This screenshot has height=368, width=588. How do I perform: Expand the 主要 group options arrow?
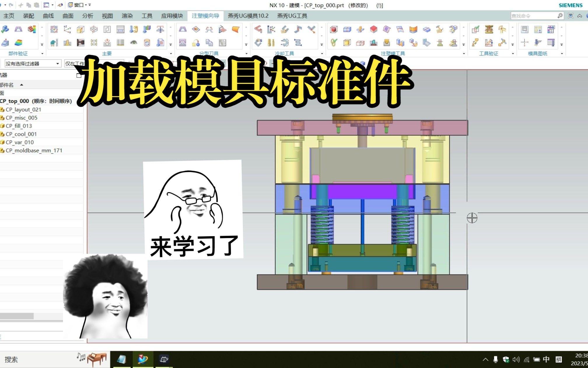point(171,53)
